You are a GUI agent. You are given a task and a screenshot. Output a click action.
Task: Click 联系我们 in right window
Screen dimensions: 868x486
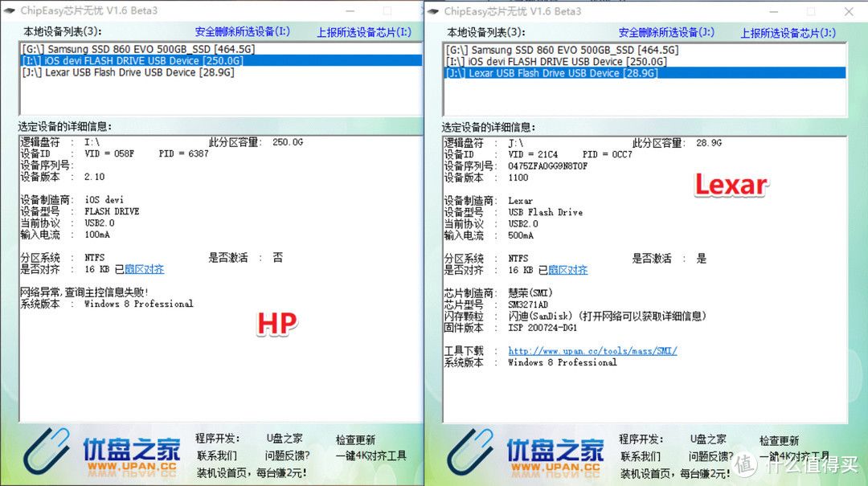641,456
